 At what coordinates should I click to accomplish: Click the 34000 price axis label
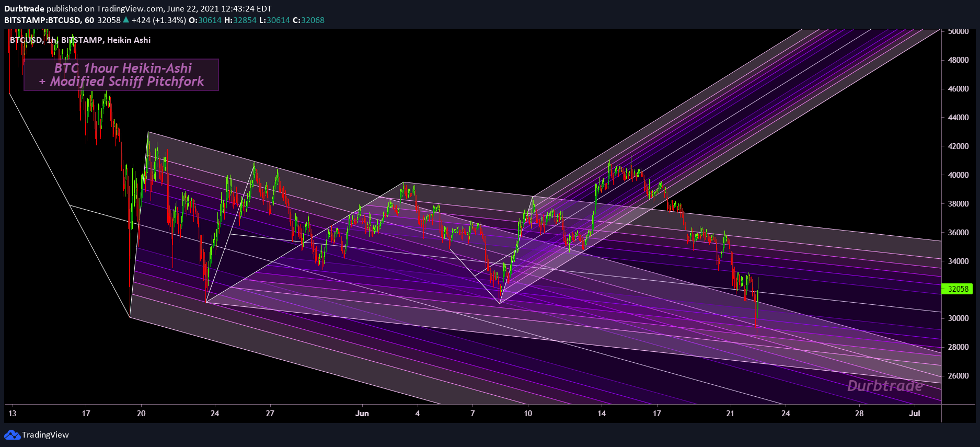pyautogui.click(x=958, y=261)
